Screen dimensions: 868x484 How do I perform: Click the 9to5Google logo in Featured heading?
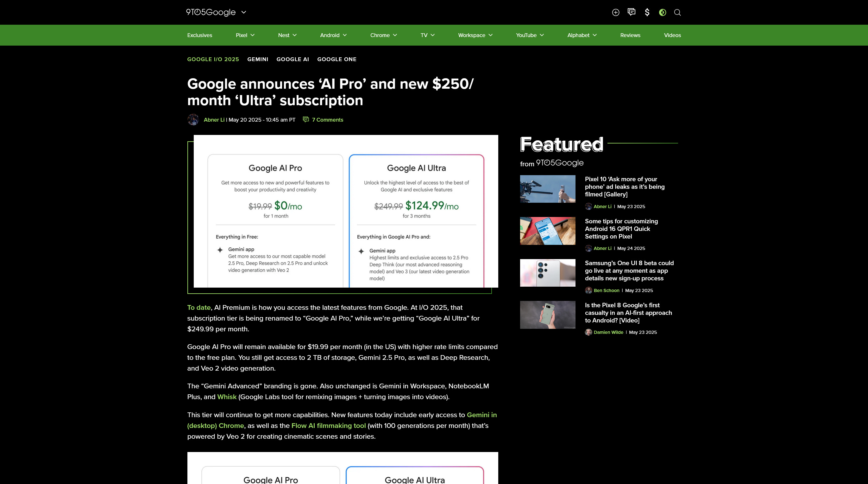(559, 163)
